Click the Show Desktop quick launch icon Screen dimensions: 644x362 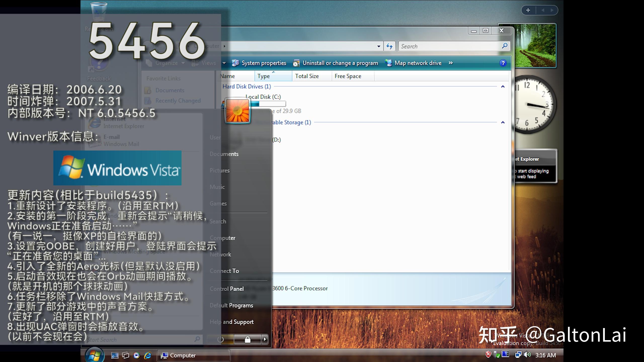point(115,355)
